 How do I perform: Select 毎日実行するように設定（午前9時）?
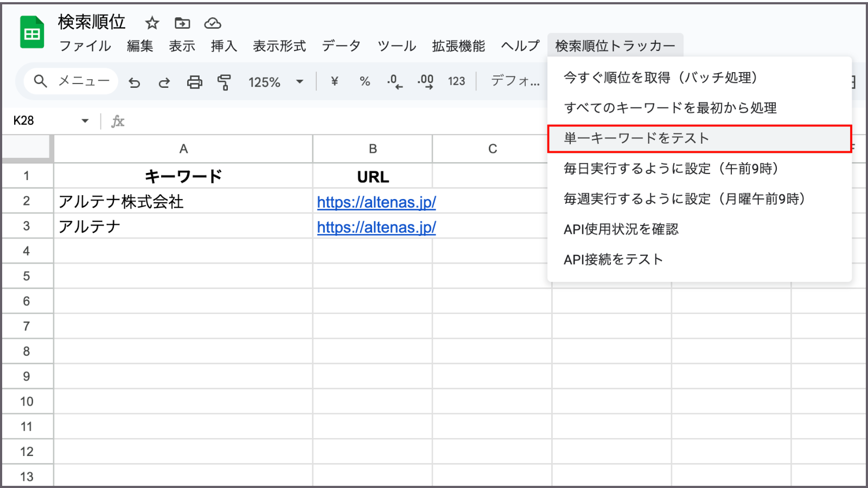click(x=699, y=169)
